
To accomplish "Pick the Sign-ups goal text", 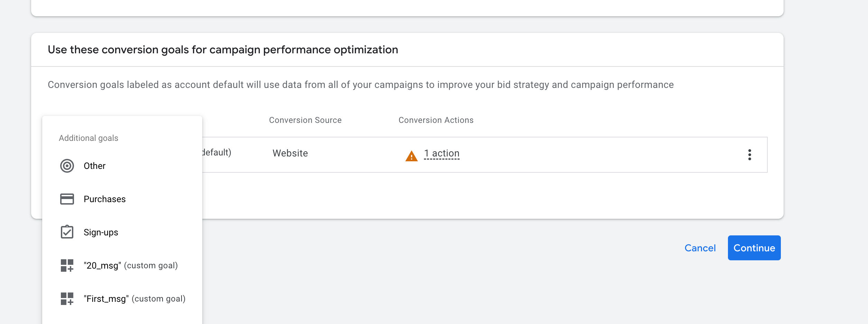I will pos(101,232).
